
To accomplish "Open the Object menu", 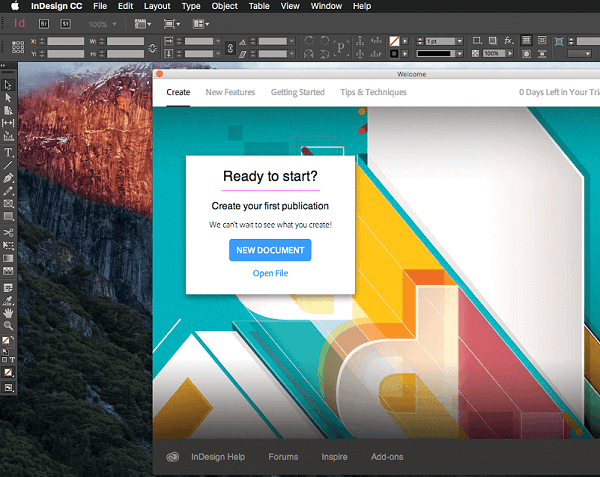I will click(225, 6).
